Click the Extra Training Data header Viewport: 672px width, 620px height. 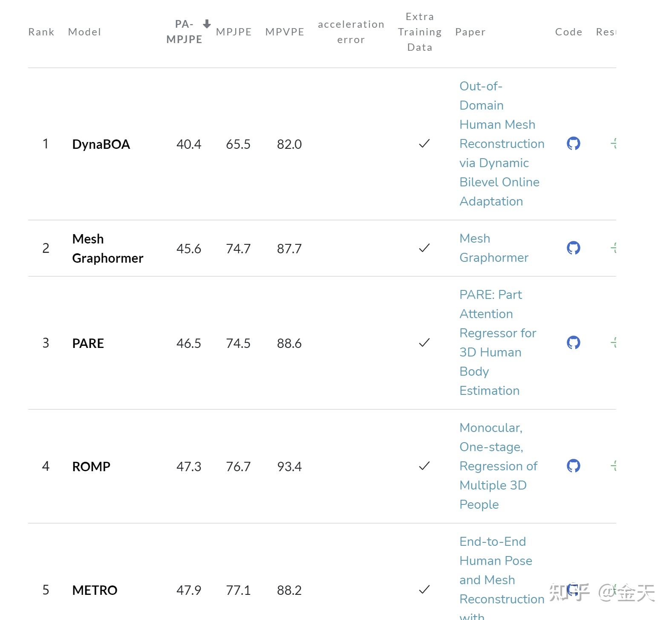(x=420, y=32)
